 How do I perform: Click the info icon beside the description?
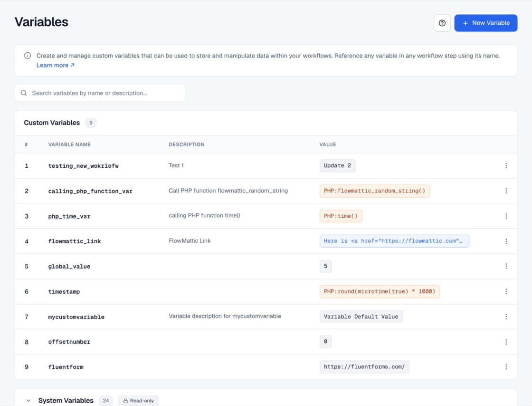[x=28, y=56]
